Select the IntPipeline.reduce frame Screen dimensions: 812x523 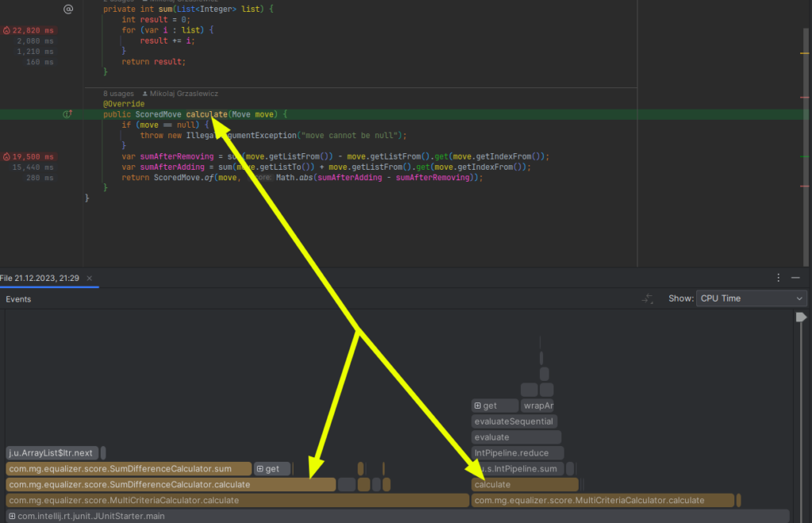(x=517, y=453)
